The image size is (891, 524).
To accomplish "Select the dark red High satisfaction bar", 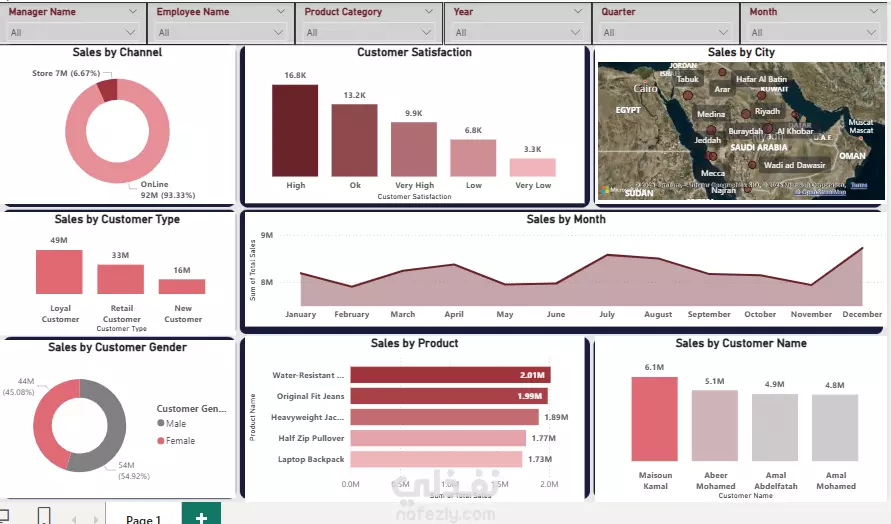I will click(295, 130).
